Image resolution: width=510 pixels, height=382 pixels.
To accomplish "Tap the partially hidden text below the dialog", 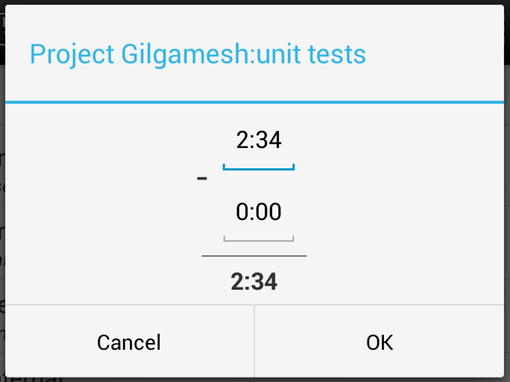I will click(x=32, y=380).
